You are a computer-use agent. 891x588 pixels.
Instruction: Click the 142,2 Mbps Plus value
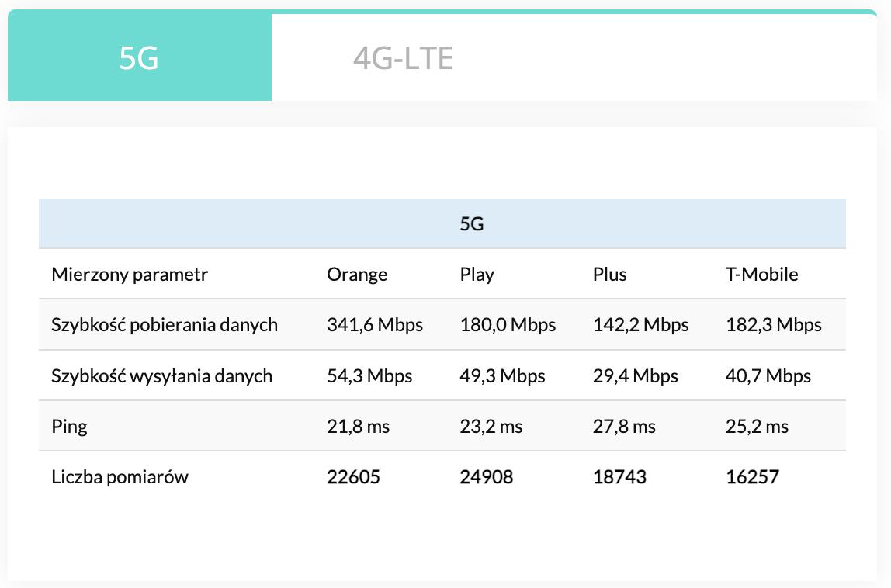coord(640,325)
